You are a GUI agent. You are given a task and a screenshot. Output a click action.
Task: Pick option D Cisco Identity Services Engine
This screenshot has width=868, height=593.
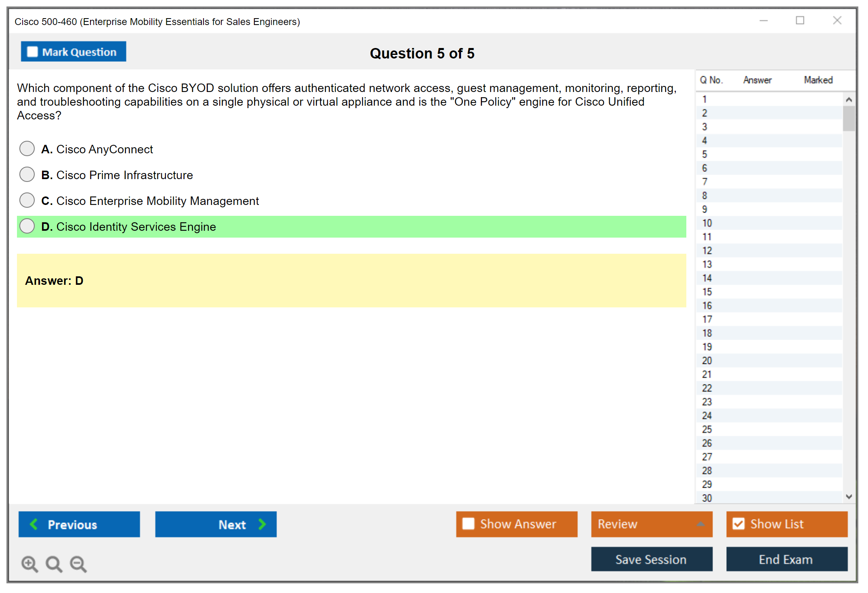pyautogui.click(x=27, y=226)
